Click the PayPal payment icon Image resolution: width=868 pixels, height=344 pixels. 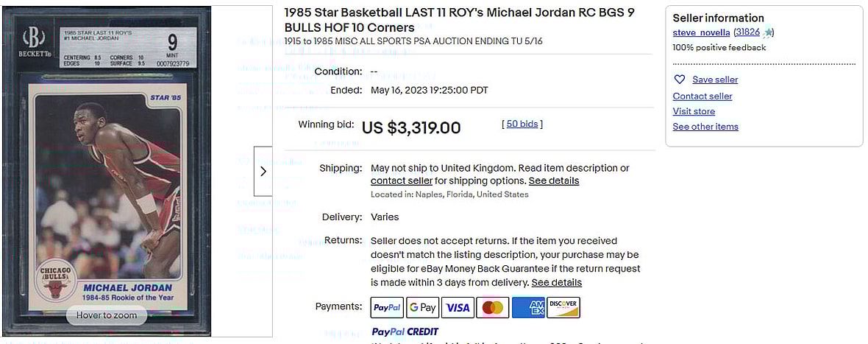point(387,307)
